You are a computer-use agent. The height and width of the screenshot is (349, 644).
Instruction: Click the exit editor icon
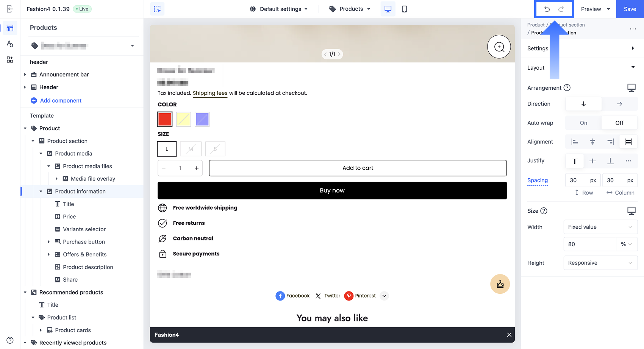10,9
